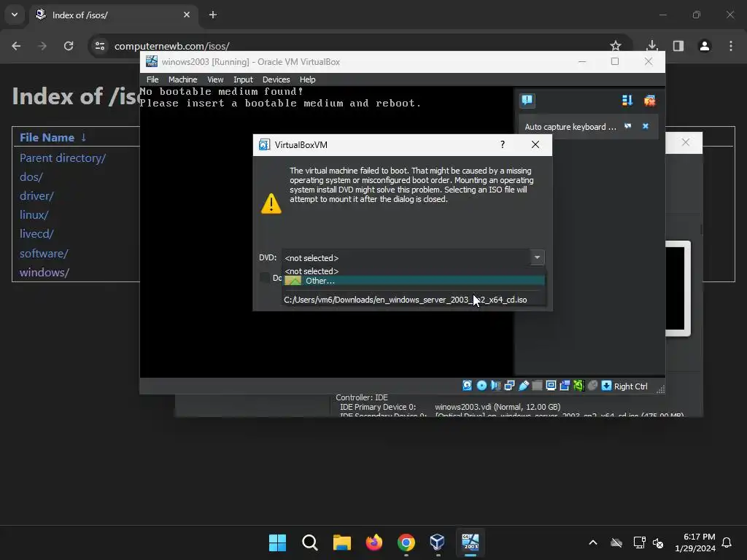Viewport: 747px width, 560px height.
Task: Open the Chrome profile avatar
Action: click(705, 46)
